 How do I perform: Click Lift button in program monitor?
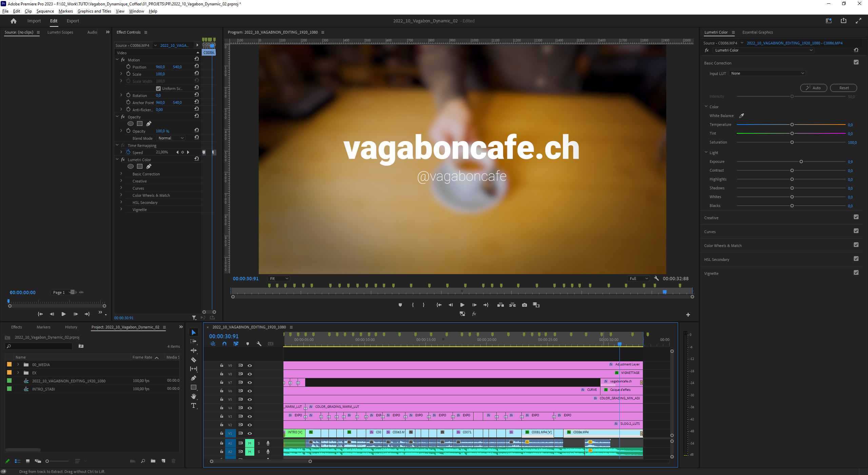[500, 305]
